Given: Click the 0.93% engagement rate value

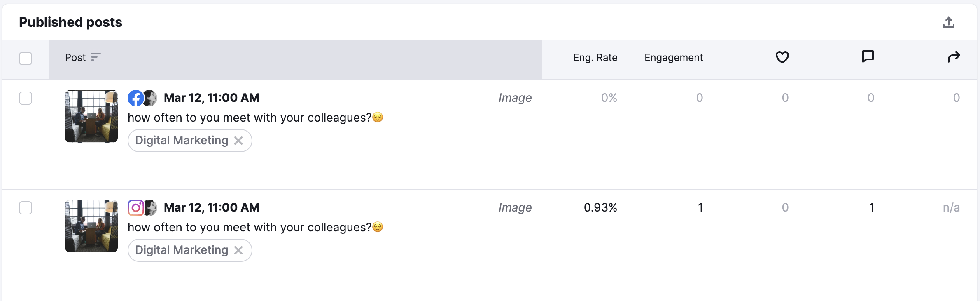Looking at the screenshot, I should [600, 207].
